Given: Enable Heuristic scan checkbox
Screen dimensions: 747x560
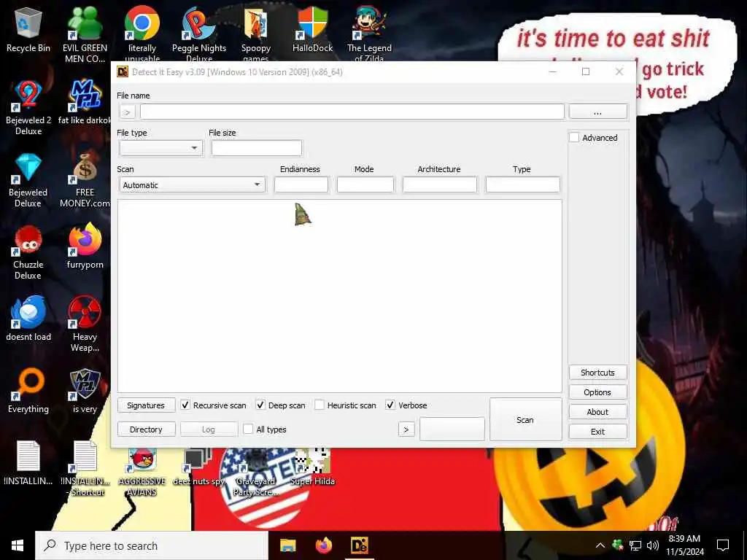Looking at the screenshot, I should tap(320, 405).
